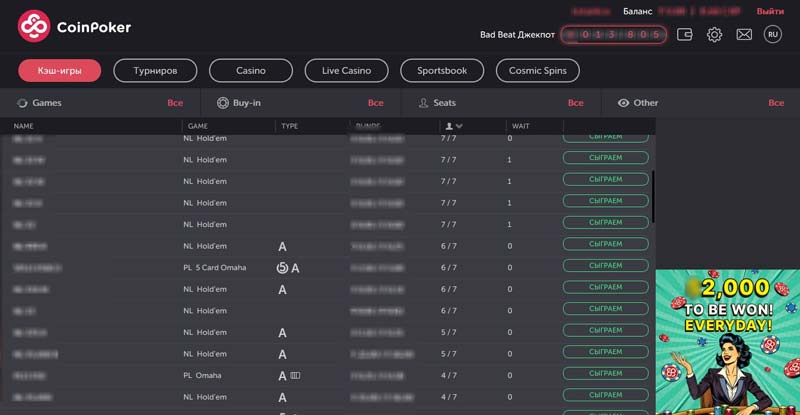This screenshot has height=415, width=800.
Task: Click the 5-card icon on PL 5 Card Omaha row
Action: pyautogui.click(x=282, y=268)
